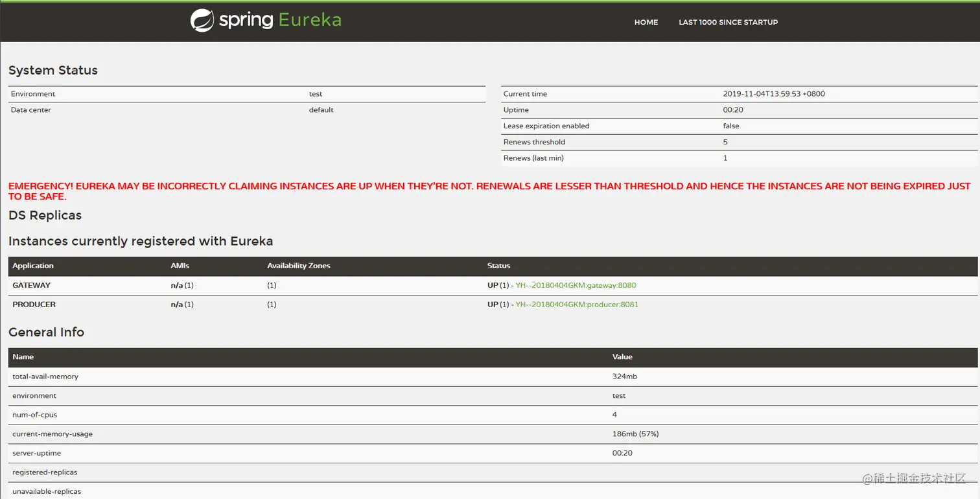Click the DS Replicas heading
The height and width of the screenshot is (499, 980).
[45, 215]
